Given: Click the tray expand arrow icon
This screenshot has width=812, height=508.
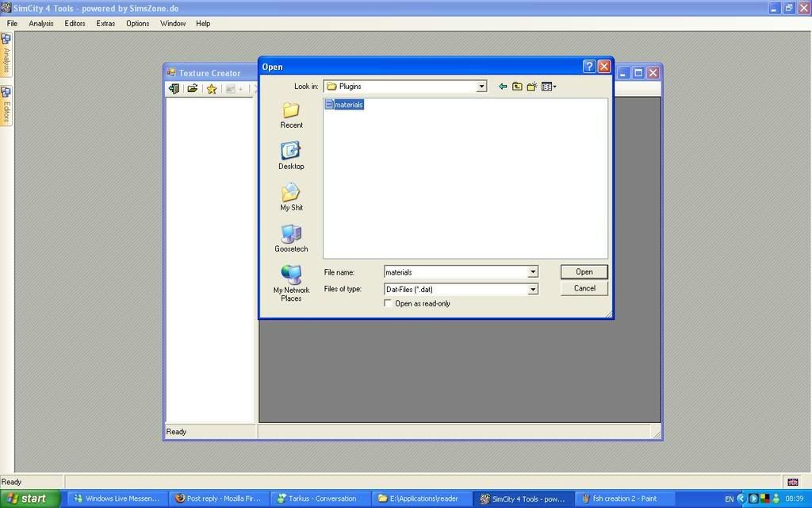Looking at the screenshot, I should [741, 498].
